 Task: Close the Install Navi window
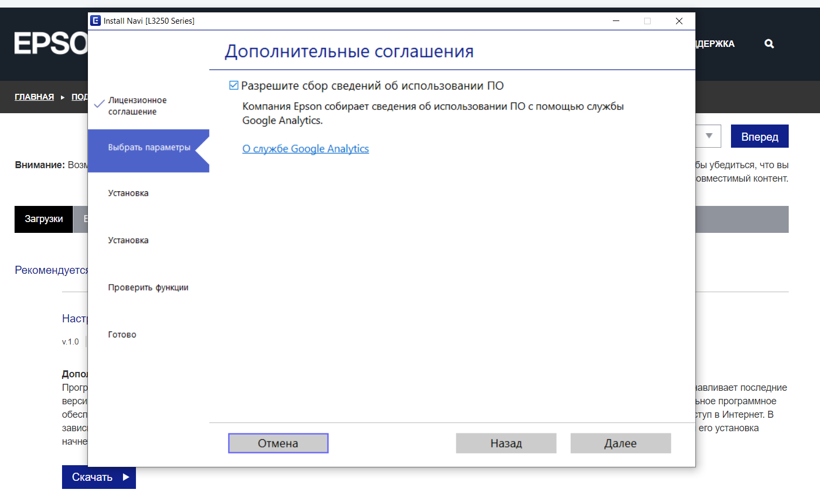(679, 21)
